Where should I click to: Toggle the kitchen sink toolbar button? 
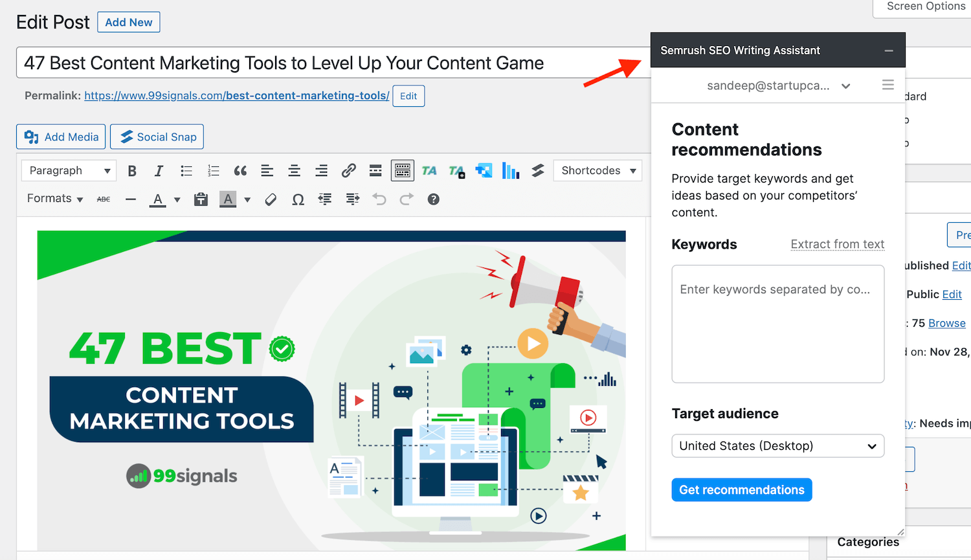pos(403,171)
